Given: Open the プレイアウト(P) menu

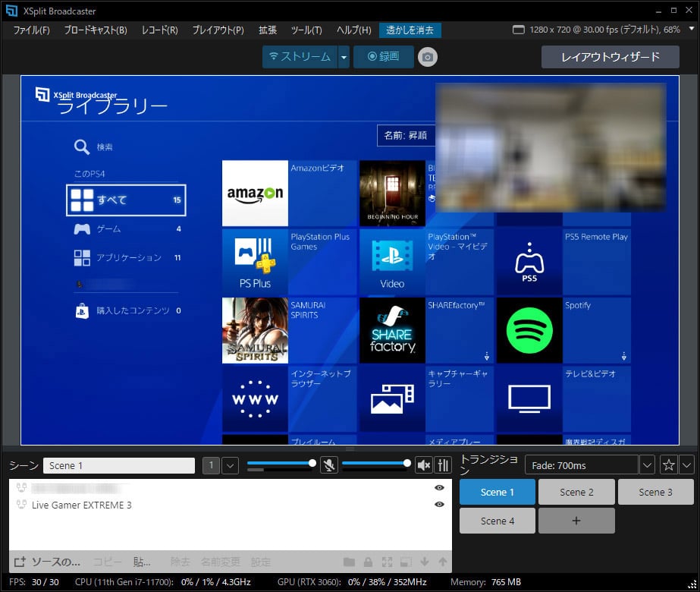Looking at the screenshot, I should (218, 30).
